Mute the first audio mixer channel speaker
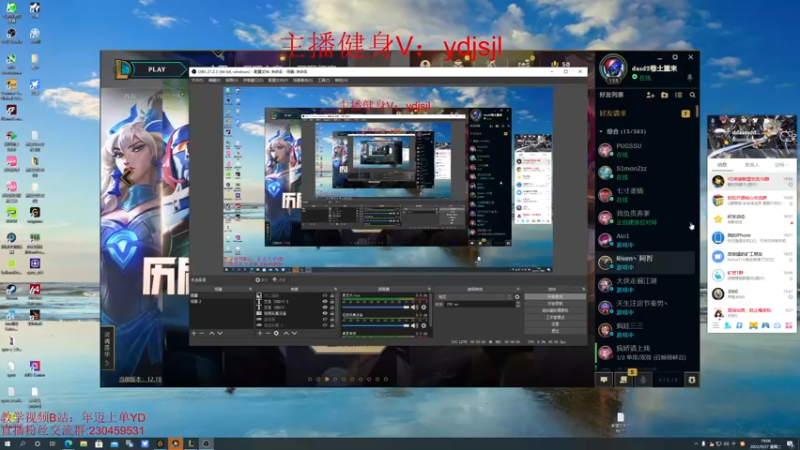Screen dimensions: 800x450 click(414, 307)
